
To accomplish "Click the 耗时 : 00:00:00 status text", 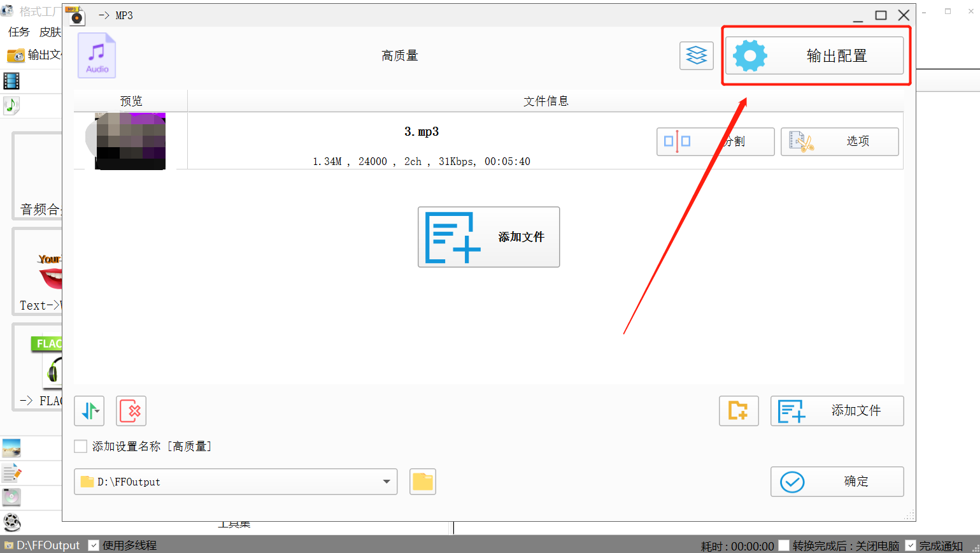I will click(737, 546).
